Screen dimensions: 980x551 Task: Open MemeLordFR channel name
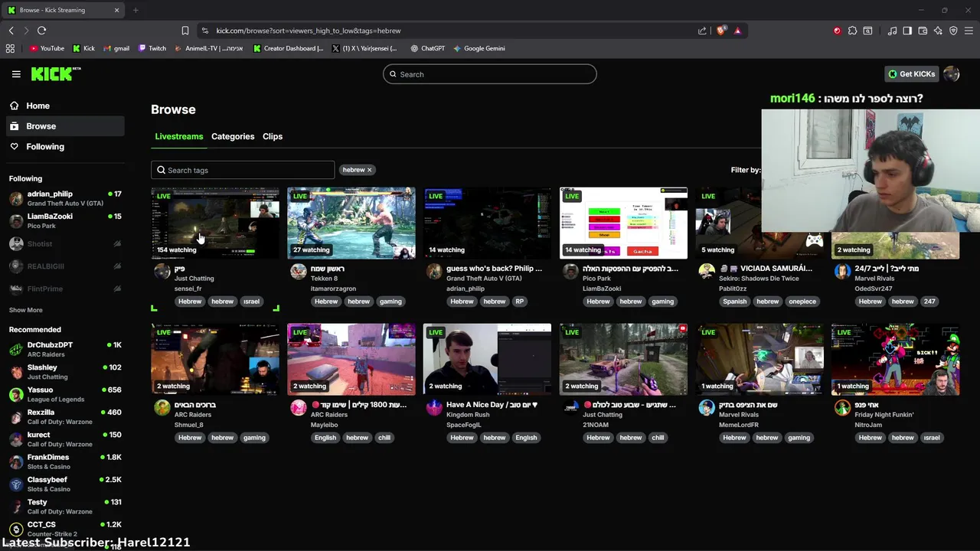[x=739, y=425]
